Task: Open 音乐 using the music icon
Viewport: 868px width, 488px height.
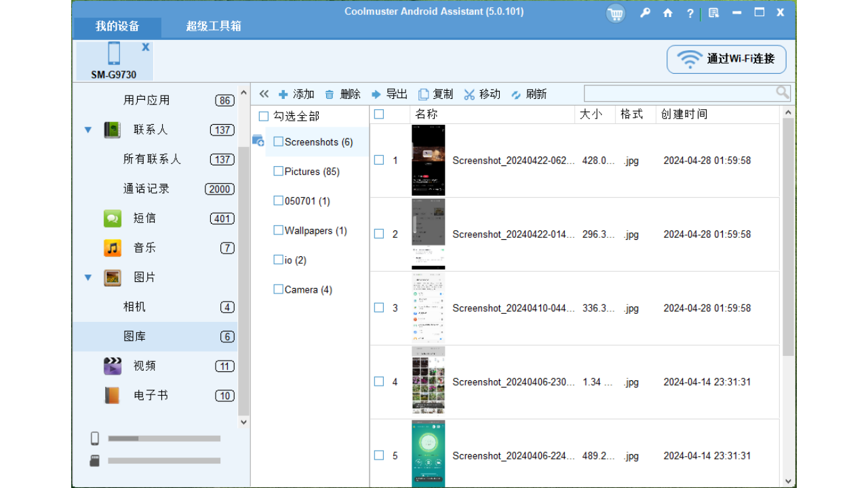Action: (112, 248)
